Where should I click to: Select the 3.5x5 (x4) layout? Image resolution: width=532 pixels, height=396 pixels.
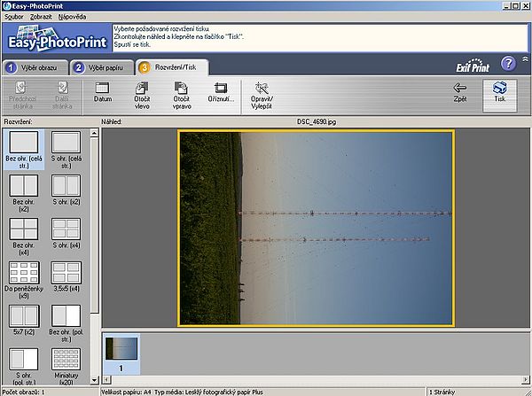point(66,276)
